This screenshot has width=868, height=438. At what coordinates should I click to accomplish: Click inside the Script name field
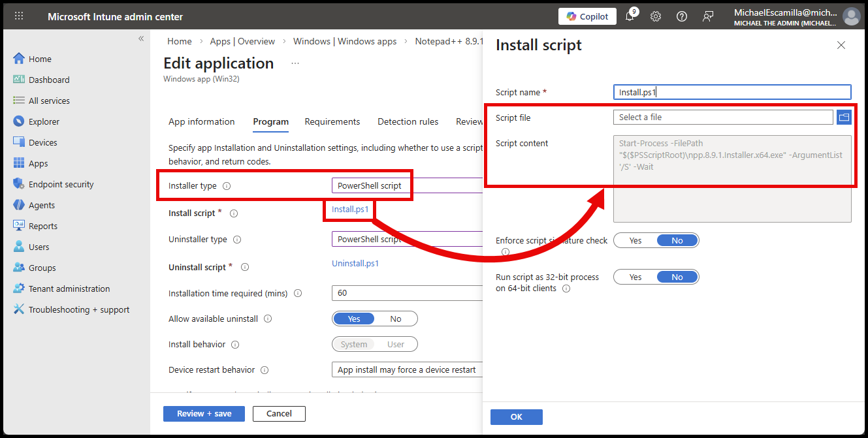(x=731, y=91)
